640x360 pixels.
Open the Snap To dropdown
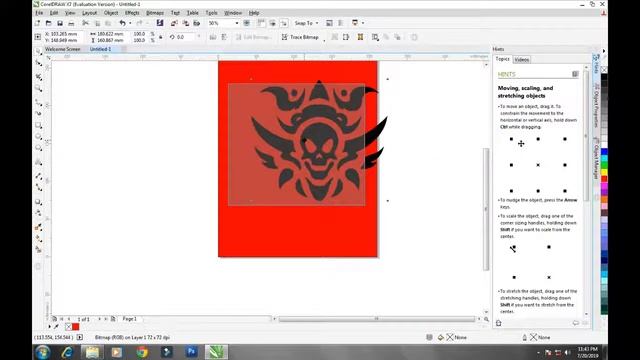tap(306, 23)
